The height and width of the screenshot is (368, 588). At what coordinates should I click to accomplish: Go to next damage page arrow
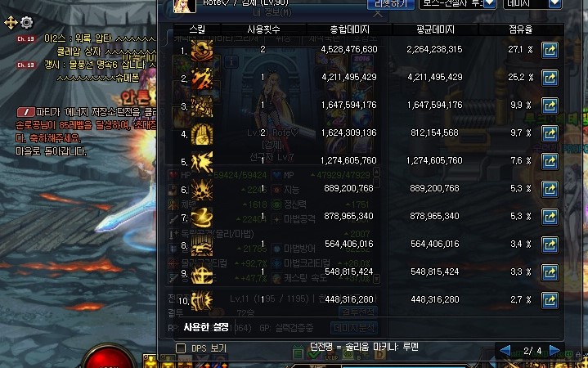(554, 350)
